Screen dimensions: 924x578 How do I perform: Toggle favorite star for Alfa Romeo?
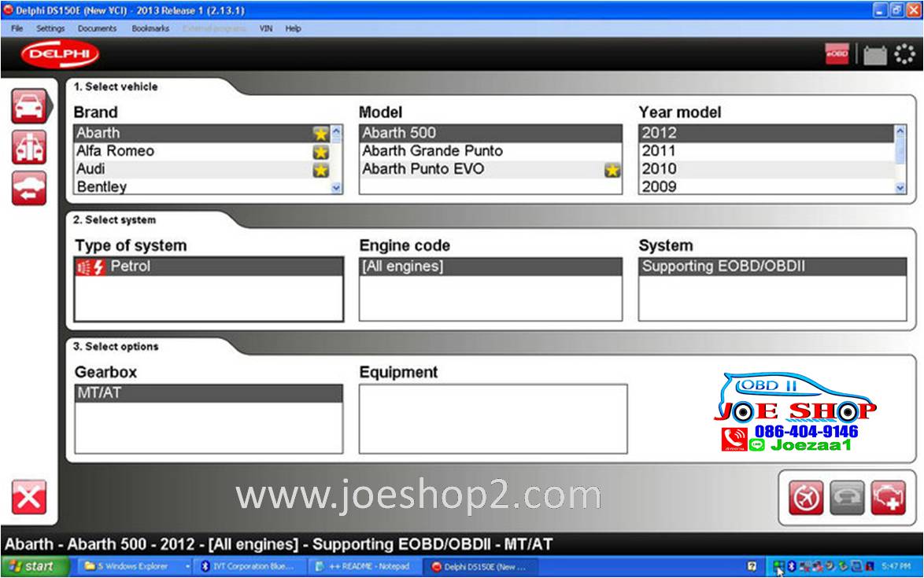pos(320,152)
